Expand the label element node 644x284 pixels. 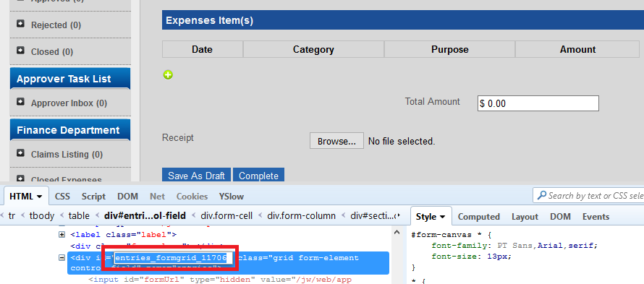(x=62, y=235)
